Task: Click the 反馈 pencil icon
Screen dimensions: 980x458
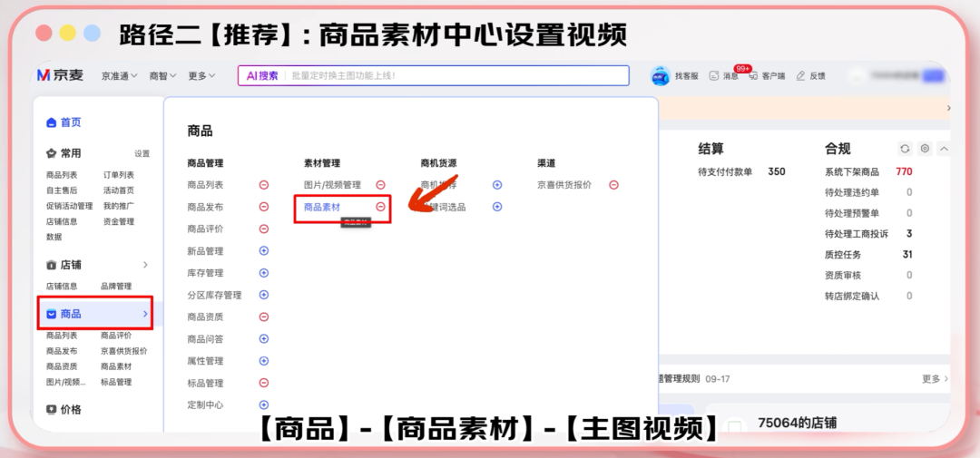Action: pyautogui.click(x=800, y=75)
